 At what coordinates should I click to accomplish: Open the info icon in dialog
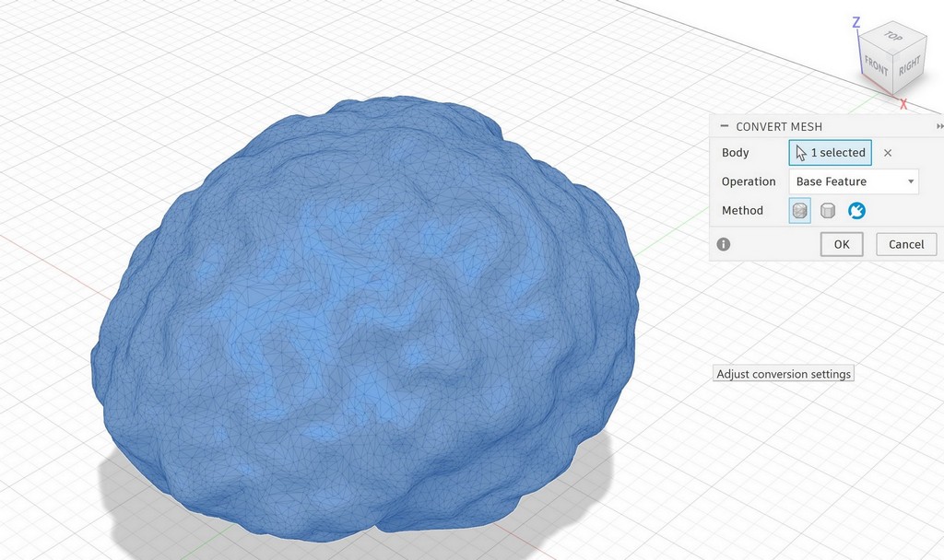724,244
